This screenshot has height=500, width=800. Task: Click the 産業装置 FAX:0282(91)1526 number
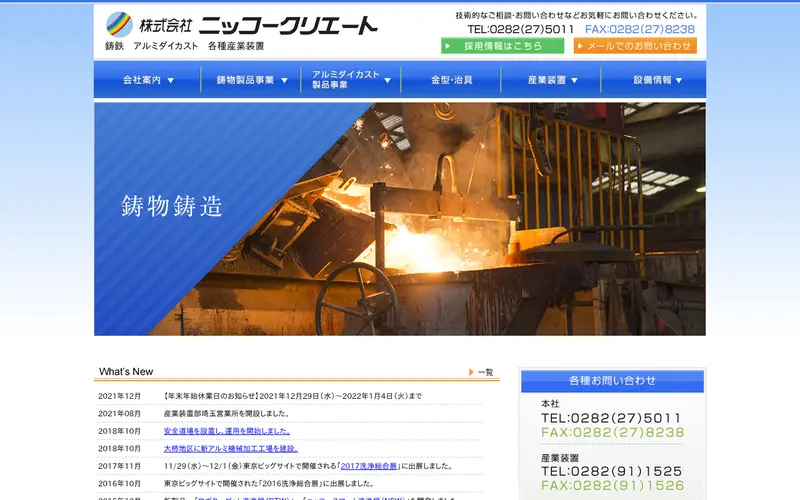click(x=612, y=485)
